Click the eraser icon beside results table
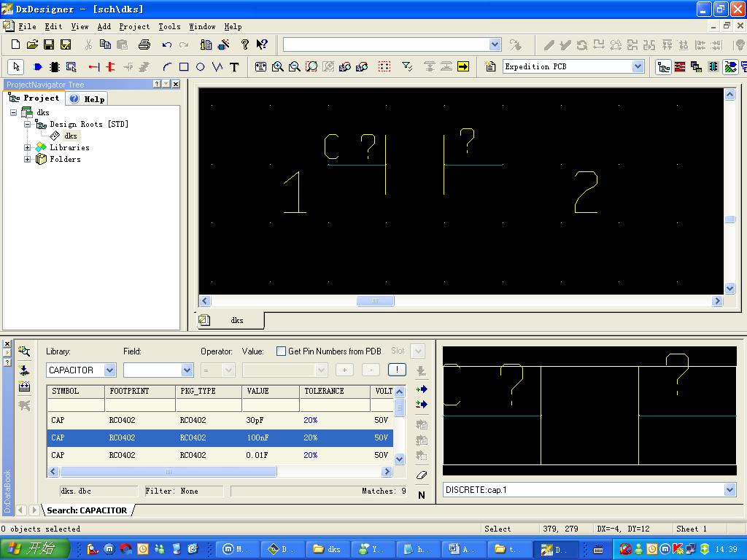Image resolution: width=747 pixels, height=560 pixels. point(421,475)
